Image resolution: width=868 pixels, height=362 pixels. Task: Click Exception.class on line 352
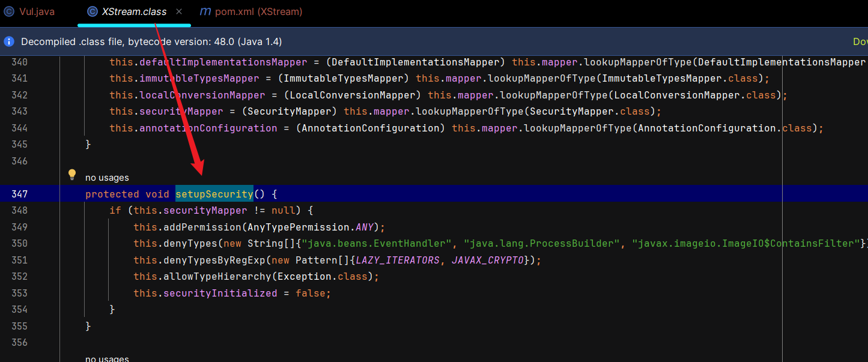pyautogui.click(x=322, y=276)
